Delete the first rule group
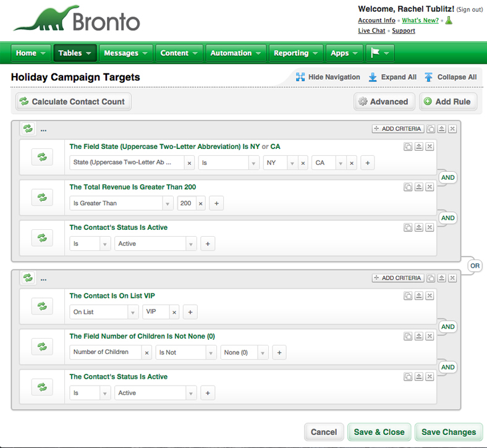This screenshot has height=448, width=487. (x=452, y=129)
